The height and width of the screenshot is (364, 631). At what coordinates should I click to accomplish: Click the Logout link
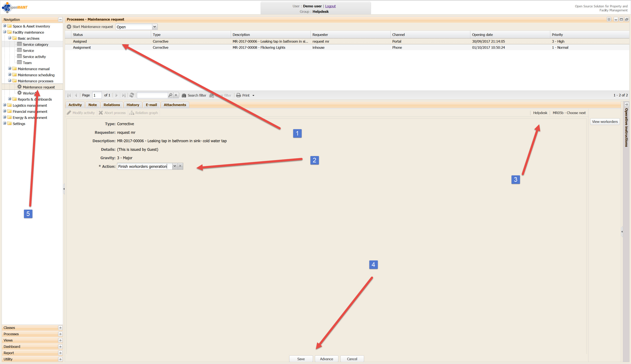coord(330,6)
